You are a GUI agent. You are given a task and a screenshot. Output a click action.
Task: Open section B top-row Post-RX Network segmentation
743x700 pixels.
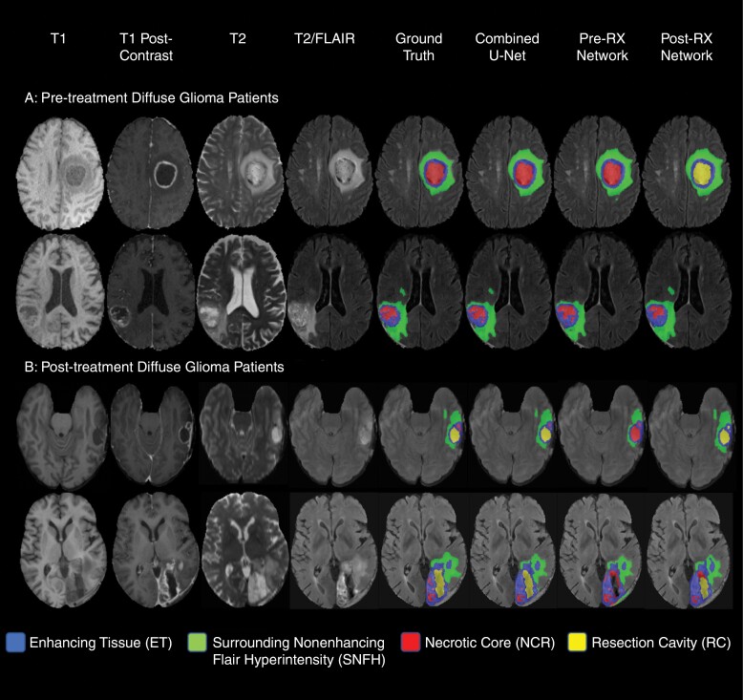[x=690, y=436]
